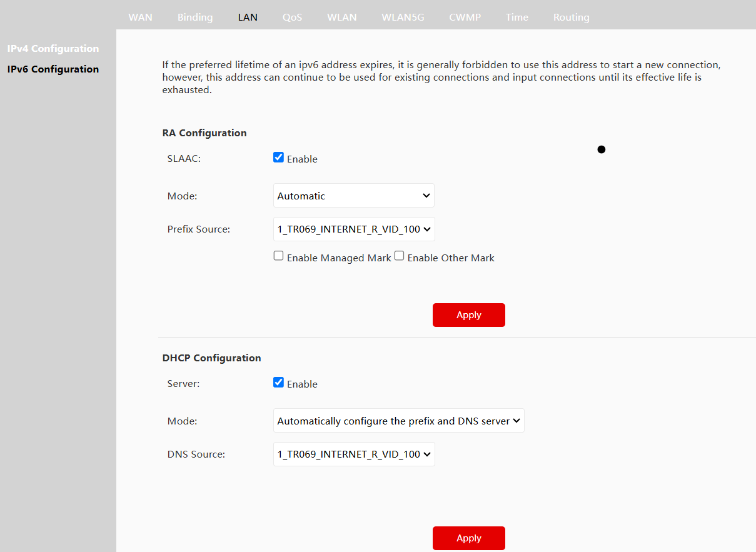Open the QoS tab

click(x=292, y=17)
